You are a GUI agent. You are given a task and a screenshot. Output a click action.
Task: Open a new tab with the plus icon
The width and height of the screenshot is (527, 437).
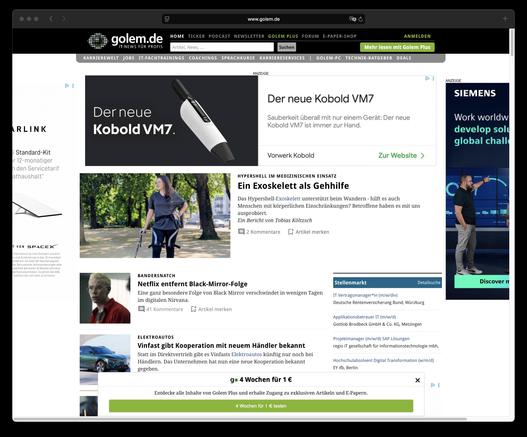pos(505,19)
